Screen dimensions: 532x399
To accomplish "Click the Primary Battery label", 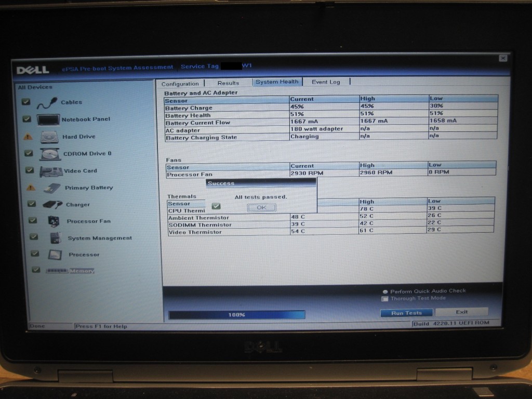I will coord(89,188).
